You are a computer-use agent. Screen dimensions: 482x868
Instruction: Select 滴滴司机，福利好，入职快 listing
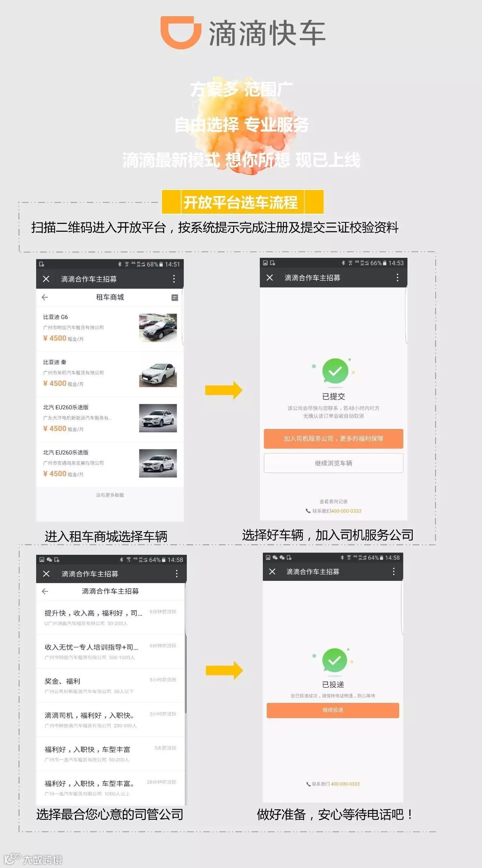pyautogui.click(x=110, y=720)
